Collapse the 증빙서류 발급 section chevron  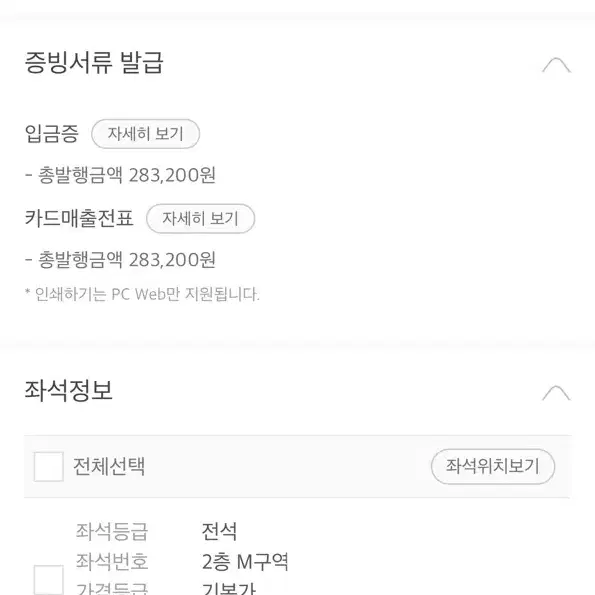tap(556, 65)
